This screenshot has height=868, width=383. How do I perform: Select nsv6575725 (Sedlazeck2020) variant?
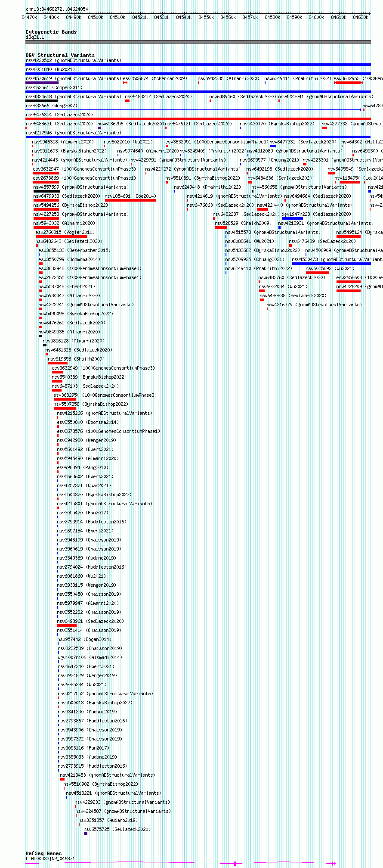pos(117,829)
